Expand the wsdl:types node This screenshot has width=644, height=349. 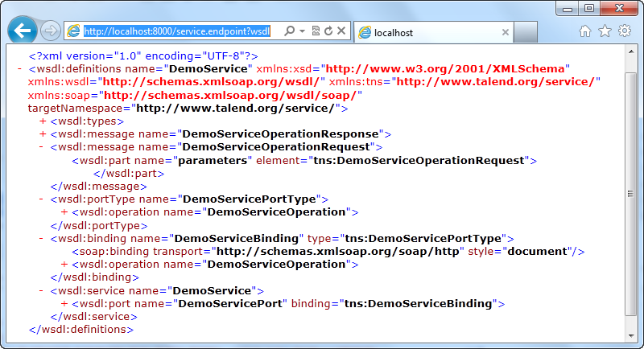pyautogui.click(x=43, y=121)
